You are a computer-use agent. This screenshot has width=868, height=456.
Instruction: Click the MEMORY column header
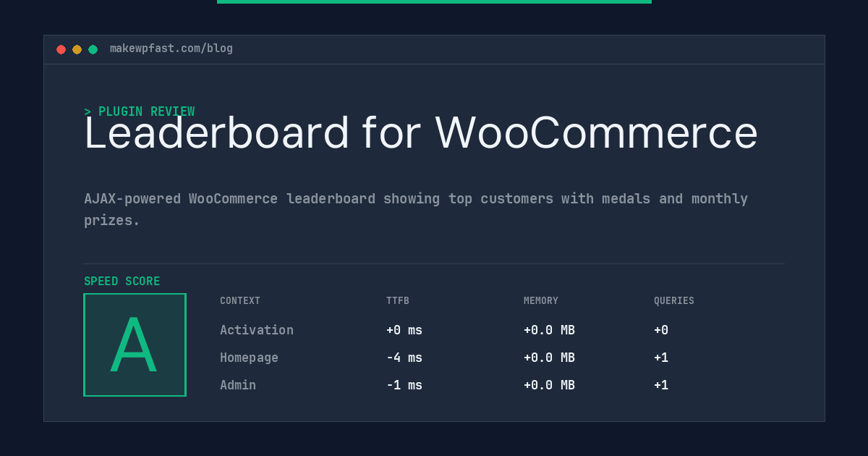541,301
